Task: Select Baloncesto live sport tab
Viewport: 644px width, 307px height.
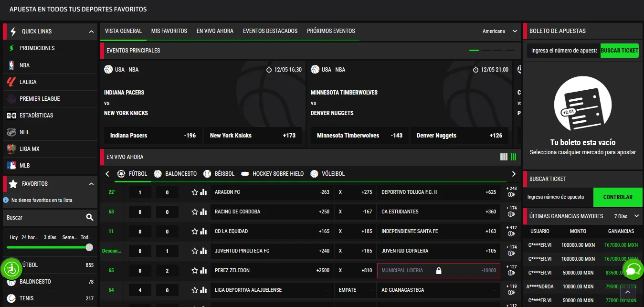Action: coord(175,174)
